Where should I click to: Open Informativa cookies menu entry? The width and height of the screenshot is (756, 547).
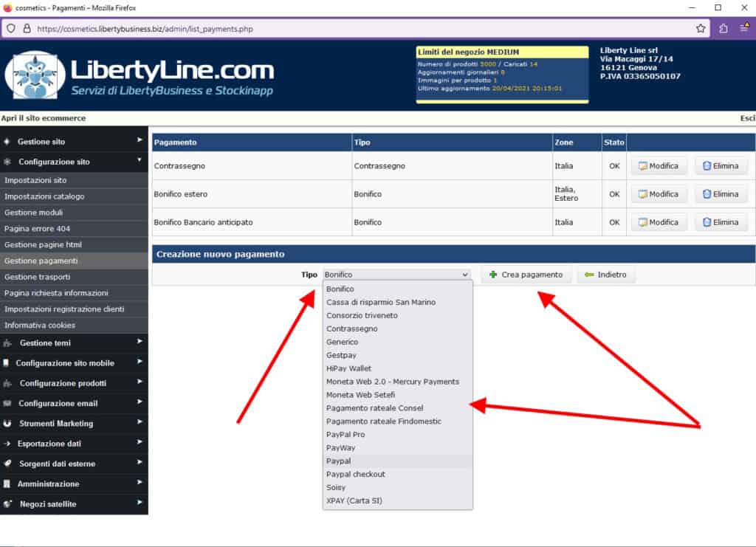click(75, 326)
